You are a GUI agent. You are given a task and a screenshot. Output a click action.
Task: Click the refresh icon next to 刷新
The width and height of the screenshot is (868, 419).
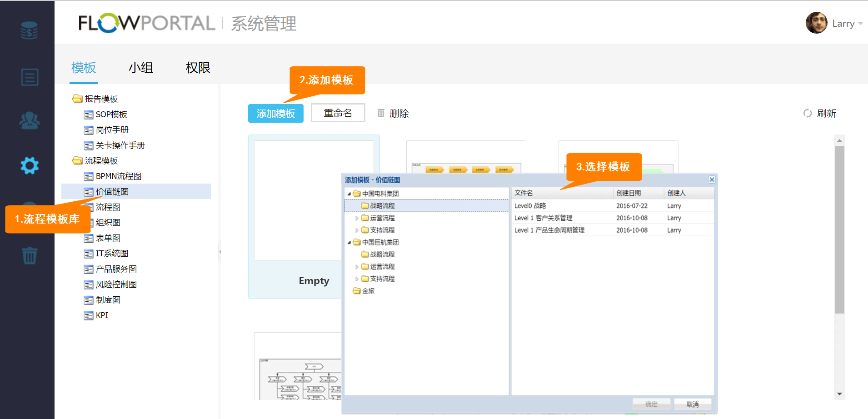807,113
